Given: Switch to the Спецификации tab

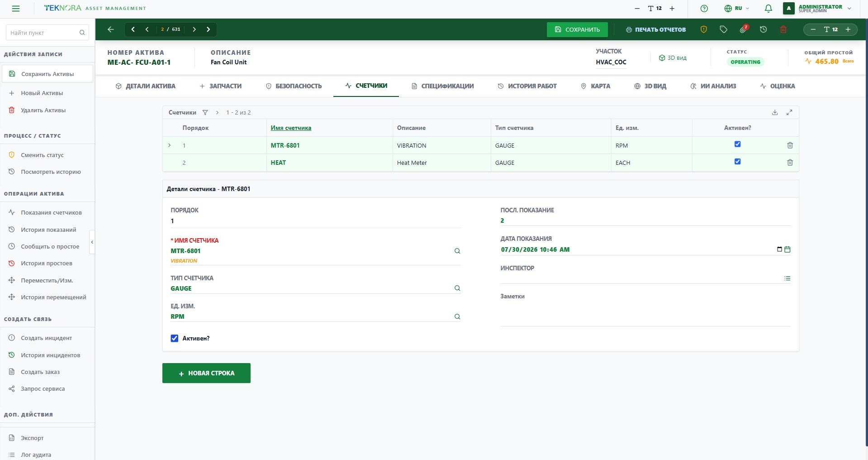Looking at the screenshot, I should pyautogui.click(x=443, y=86).
